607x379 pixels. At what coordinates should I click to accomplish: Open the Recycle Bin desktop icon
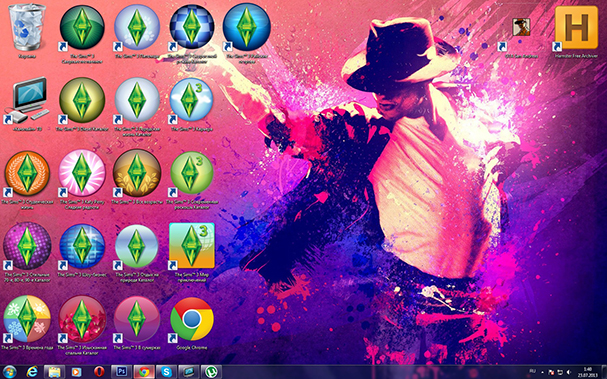(x=27, y=27)
